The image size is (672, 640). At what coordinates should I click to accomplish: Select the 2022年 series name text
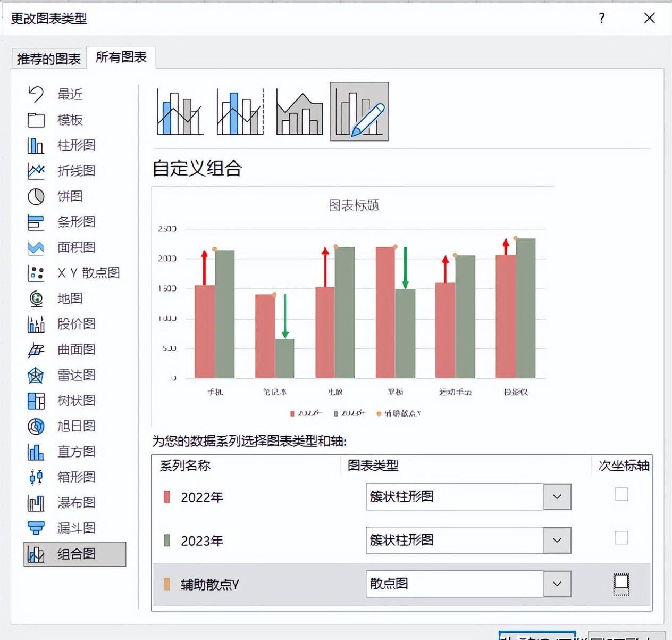tap(202, 497)
